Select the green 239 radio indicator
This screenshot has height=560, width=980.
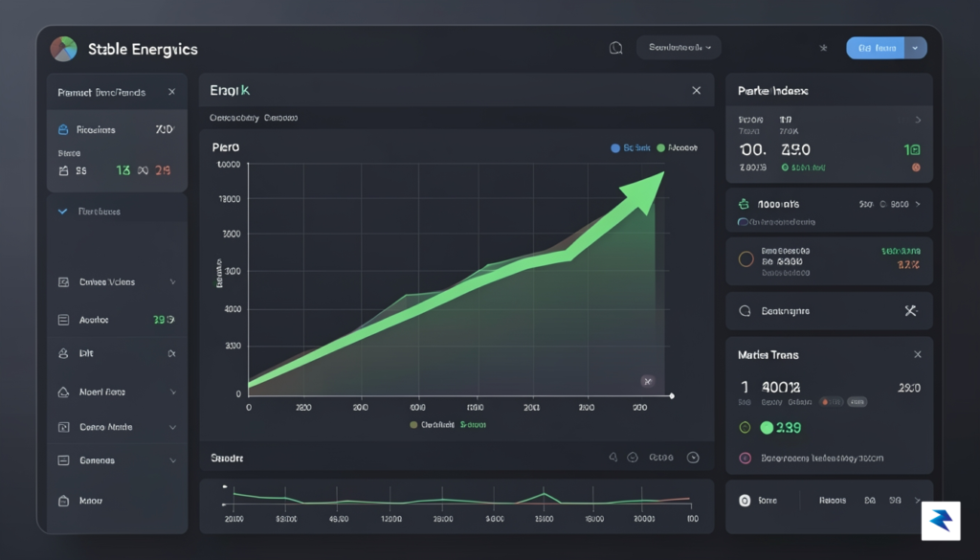767,428
